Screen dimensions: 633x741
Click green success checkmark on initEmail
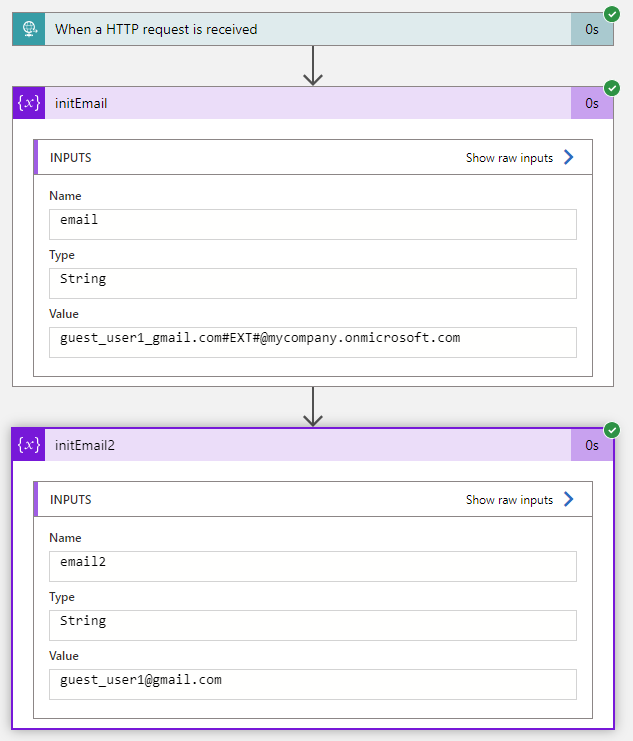pos(612,88)
